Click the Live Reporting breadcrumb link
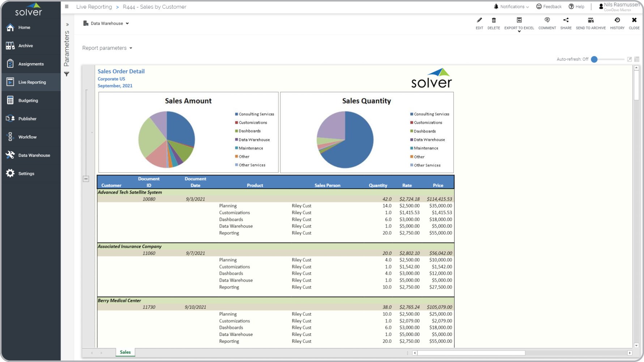Viewport: 644px width, 362px height. click(94, 7)
